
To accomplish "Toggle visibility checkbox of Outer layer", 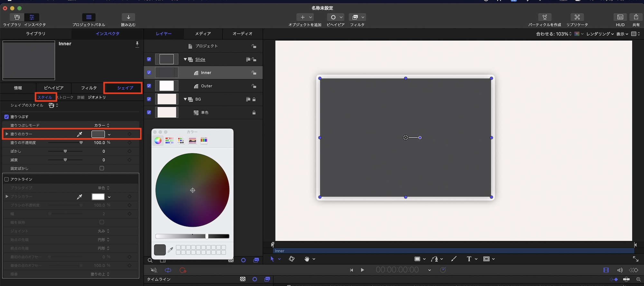I will tap(149, 86).
